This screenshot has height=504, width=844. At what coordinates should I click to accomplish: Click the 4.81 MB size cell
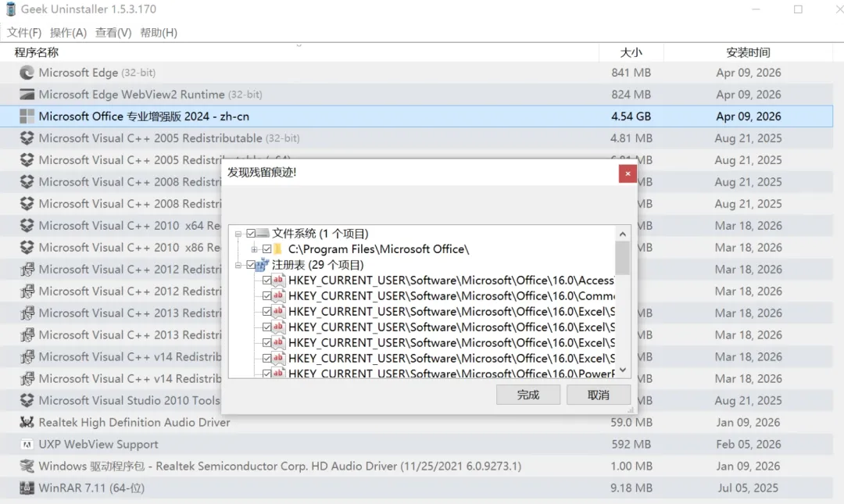[631, 138]
